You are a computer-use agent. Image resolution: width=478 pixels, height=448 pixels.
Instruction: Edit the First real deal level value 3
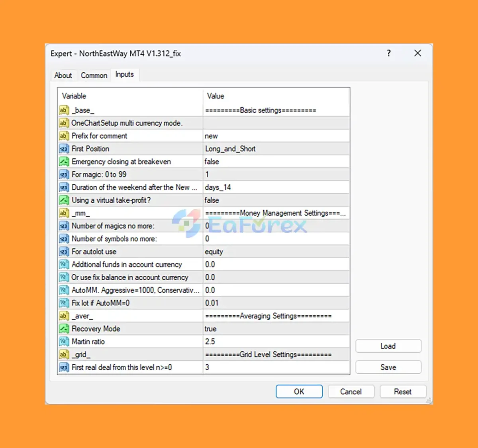[x=276, y=367]
